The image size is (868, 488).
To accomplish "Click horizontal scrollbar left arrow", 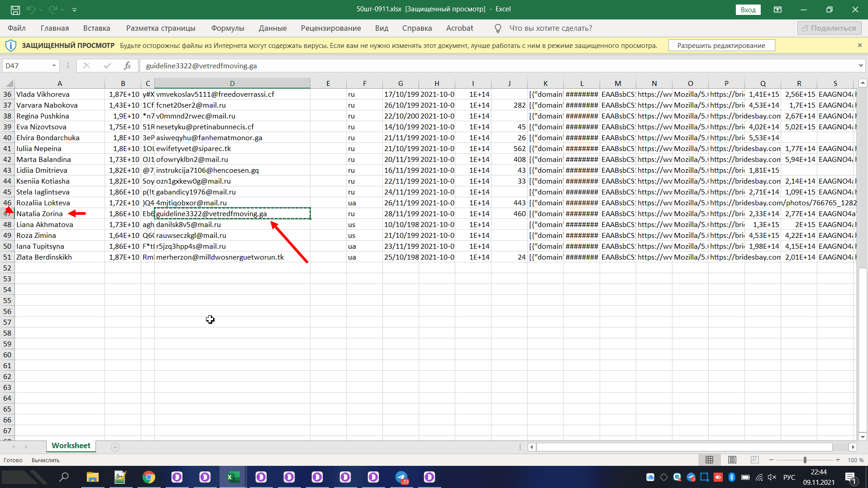I will (x=532, y=447).
